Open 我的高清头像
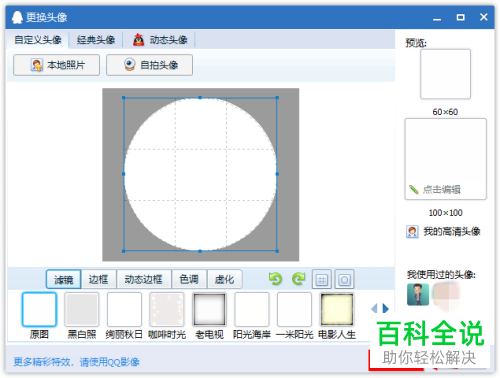 [x=452, y=231]
